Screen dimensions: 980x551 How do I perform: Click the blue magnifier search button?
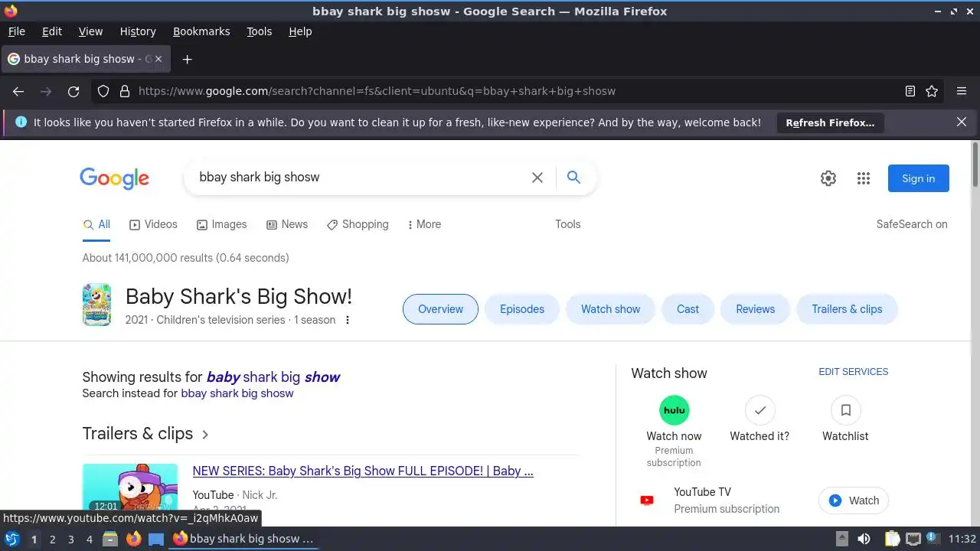coord(573,177)
